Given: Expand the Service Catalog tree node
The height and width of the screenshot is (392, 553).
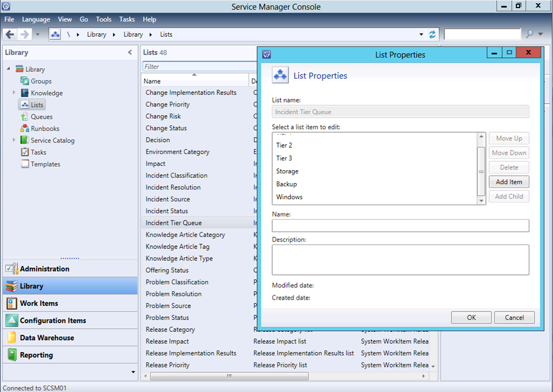Looking at the screenshot, I should click(x=14, y=140).
